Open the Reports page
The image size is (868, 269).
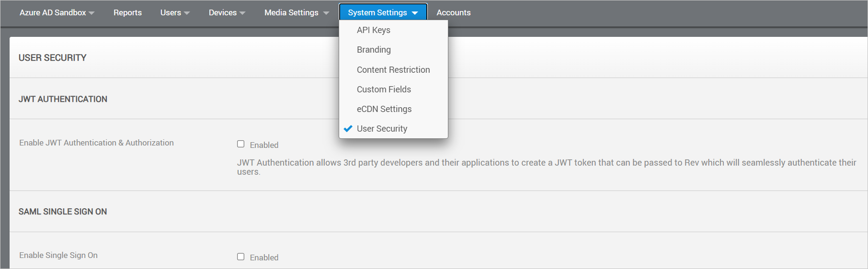(127, 12)
